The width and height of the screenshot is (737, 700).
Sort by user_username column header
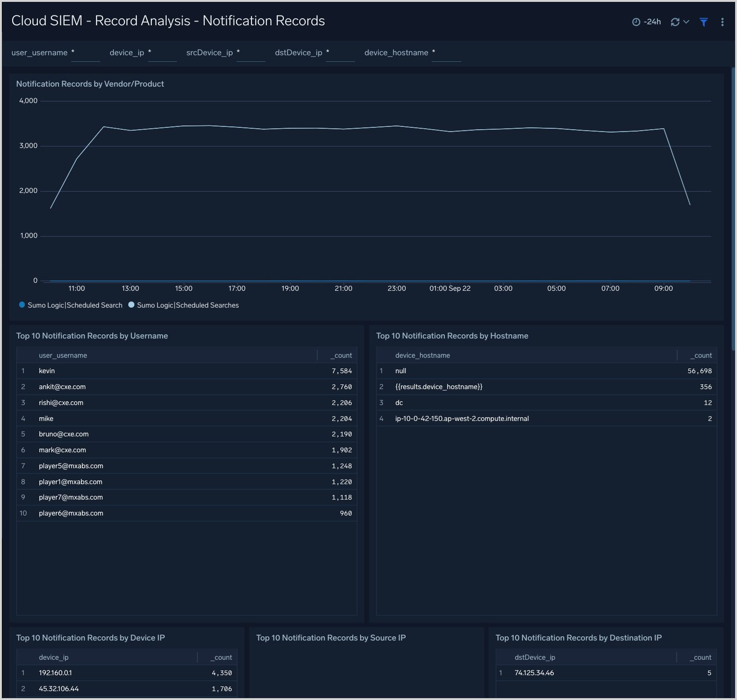pyautogui.click(x=63, y=355)
